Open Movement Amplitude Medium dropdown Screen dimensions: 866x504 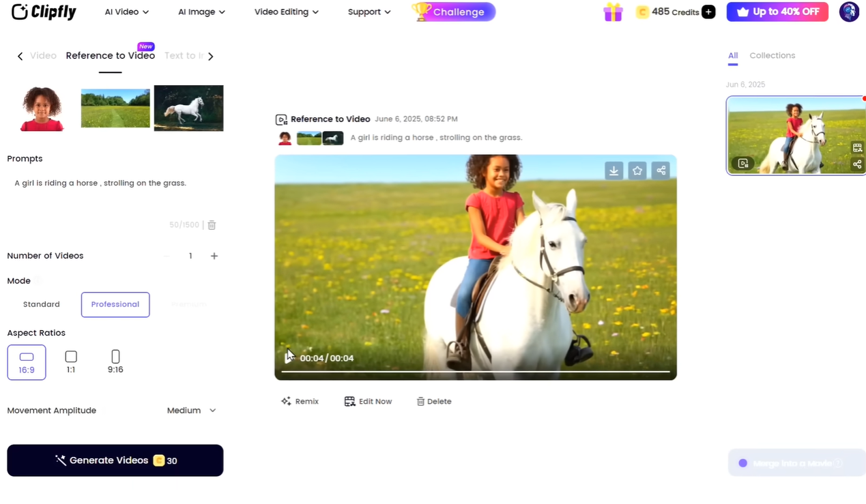pos(191,411)
